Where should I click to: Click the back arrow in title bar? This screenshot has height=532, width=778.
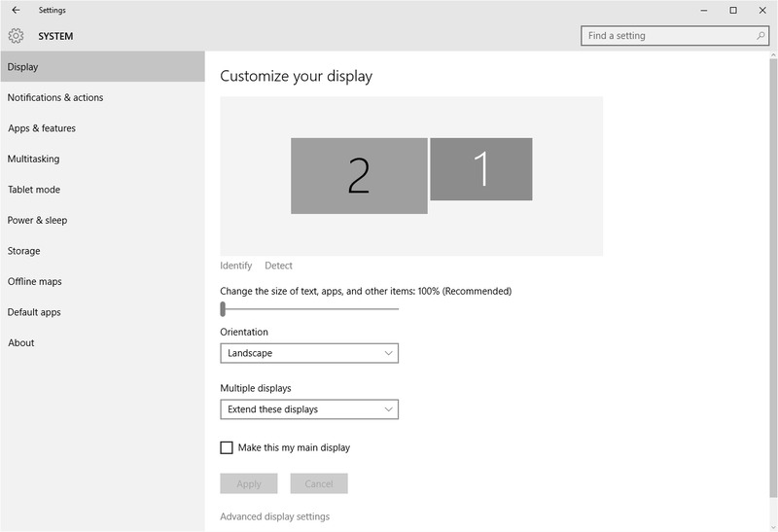pos(16,10)
